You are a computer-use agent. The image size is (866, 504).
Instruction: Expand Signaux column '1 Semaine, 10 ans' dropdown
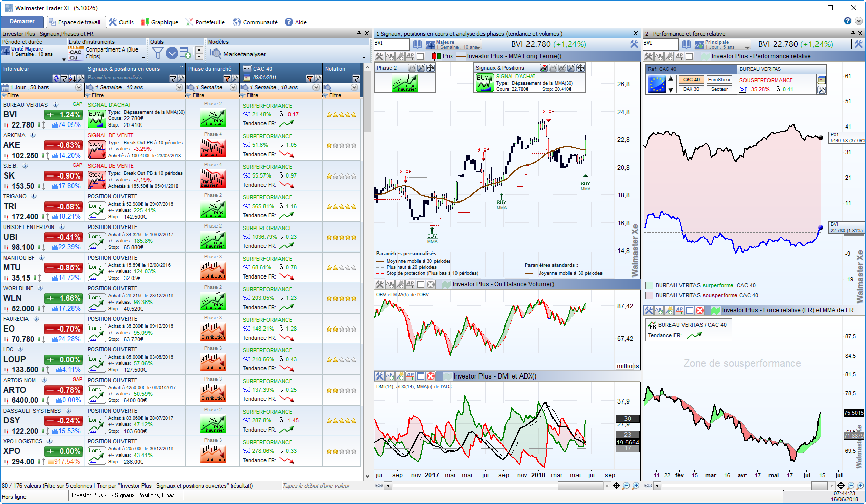(x=179, y=87)
